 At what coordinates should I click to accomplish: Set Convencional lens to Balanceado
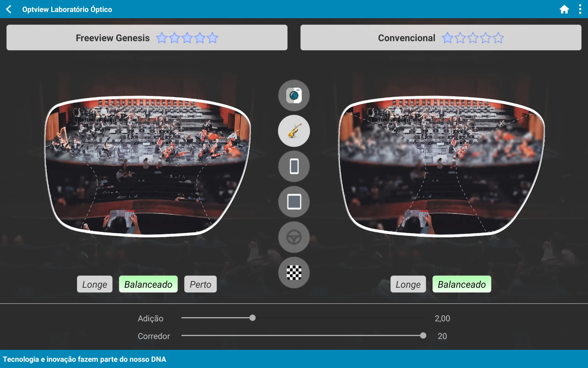coord(462,284)
